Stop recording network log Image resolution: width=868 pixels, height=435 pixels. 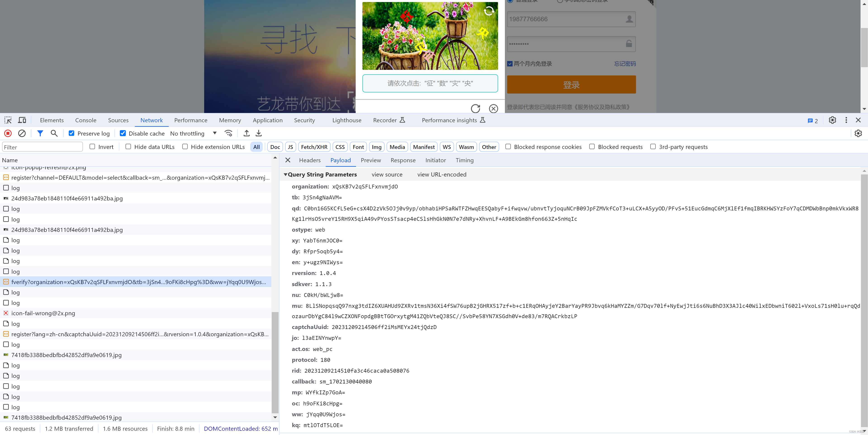point(8,133)
